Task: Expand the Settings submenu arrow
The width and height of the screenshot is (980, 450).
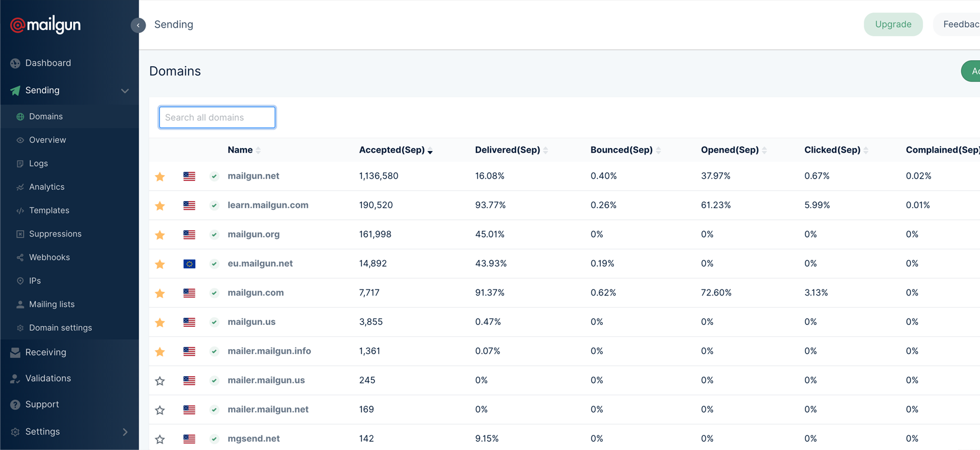Action: [124, 432]
